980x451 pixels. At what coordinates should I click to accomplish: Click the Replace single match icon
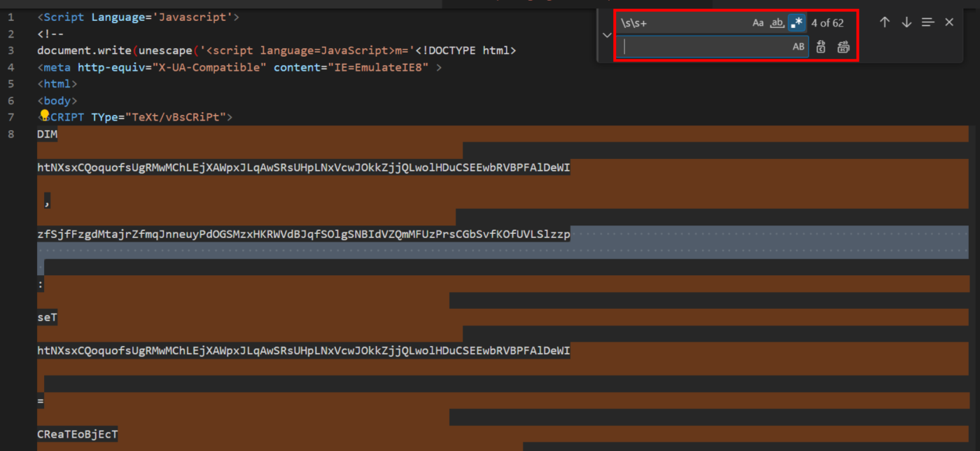coord(821,47)
